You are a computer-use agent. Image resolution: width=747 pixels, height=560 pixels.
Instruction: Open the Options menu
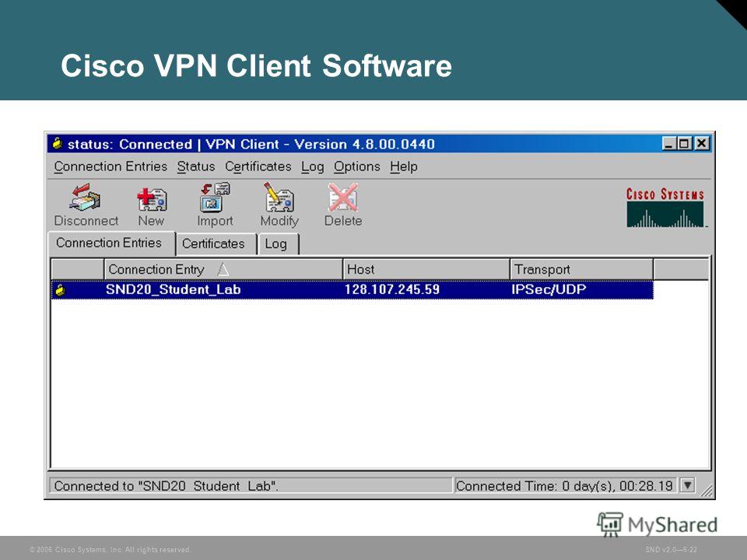tap(357, 166)
